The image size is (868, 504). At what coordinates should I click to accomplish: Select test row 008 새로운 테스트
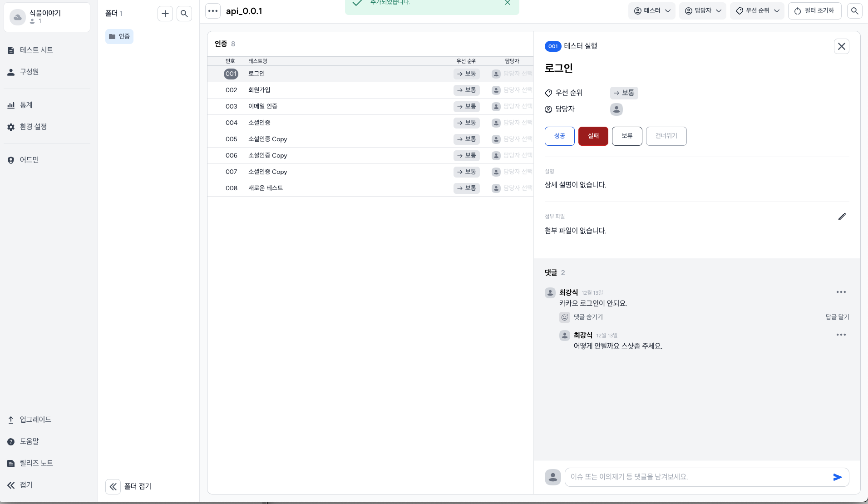[x=370, y=188]
